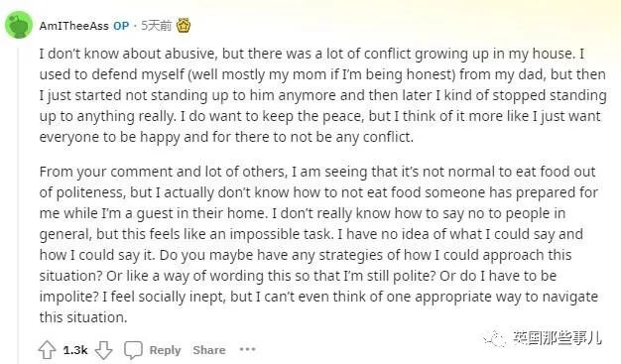Open the three-dot more options menu

pyautogui.click(x=248, y=349)
